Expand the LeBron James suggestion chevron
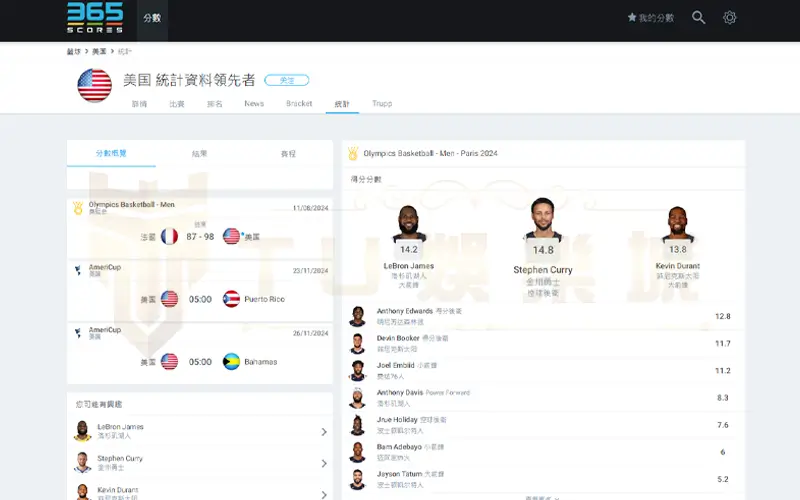The height and width of the screenshot is (500, 800). [x=324, y=432]
